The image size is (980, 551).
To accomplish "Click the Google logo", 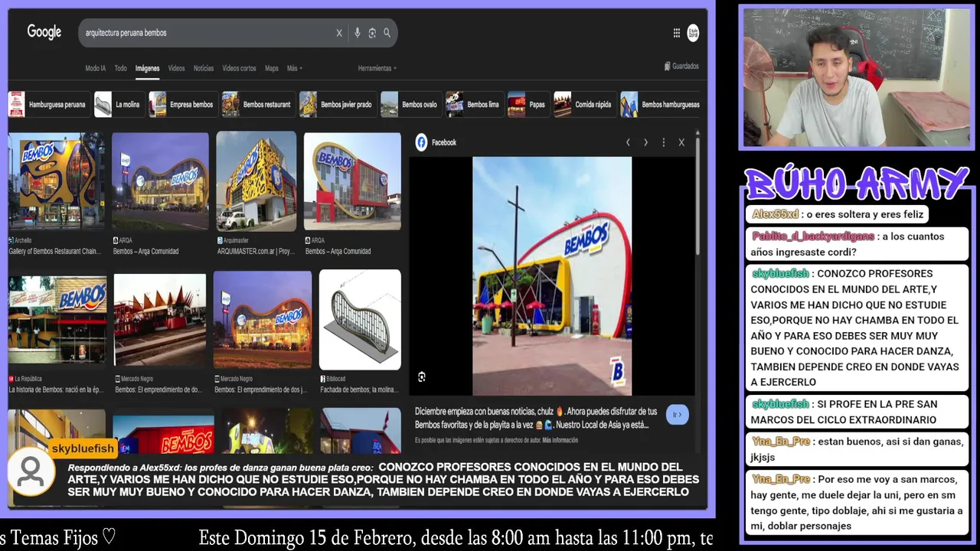I will tap(44, 32).
